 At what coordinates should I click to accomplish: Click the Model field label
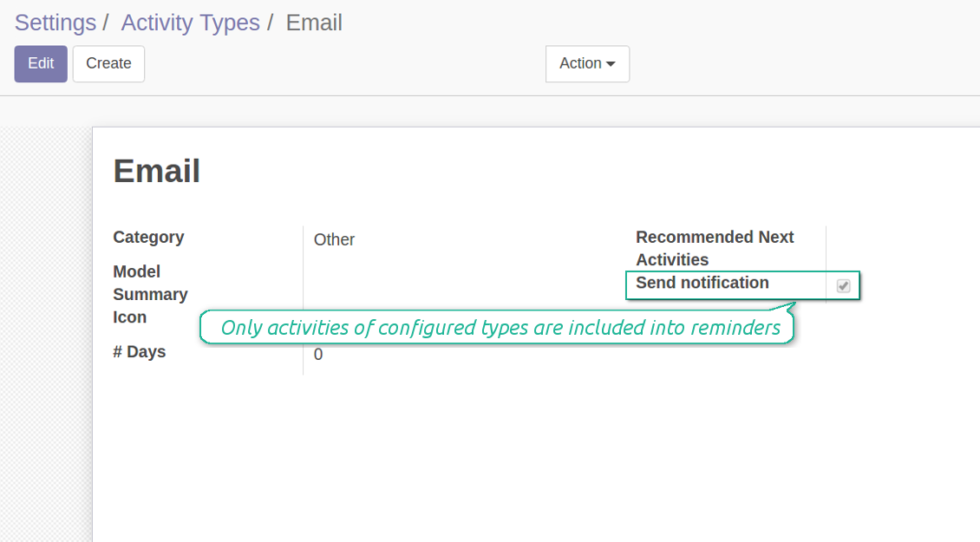pos(136,271)
